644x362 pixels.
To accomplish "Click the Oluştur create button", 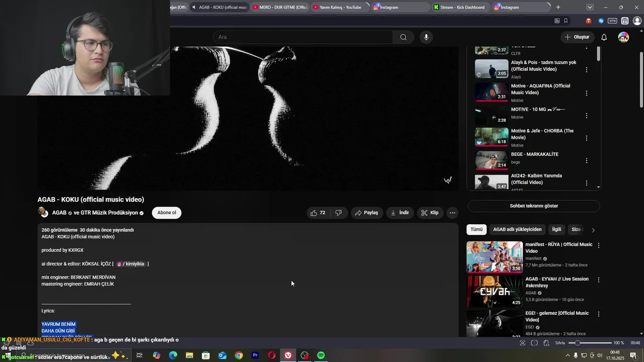I will click(577, 37).
